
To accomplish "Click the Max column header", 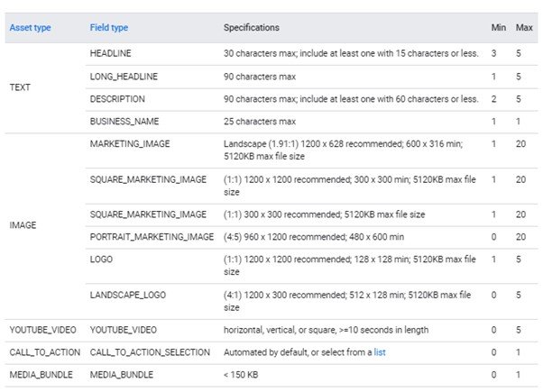I will coord(524,28).
